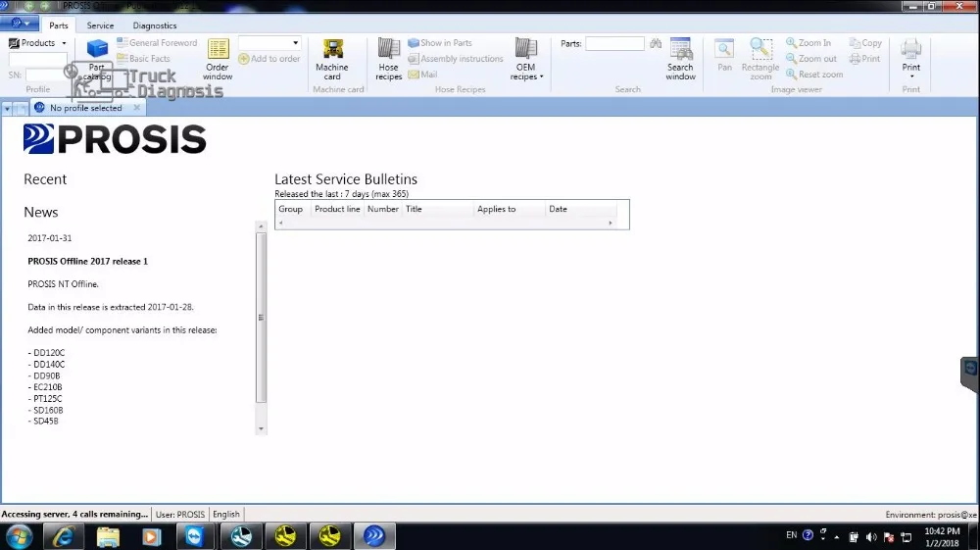Click the Recent heading
Screen dimensions: 980x550
[x=45, y=179]
